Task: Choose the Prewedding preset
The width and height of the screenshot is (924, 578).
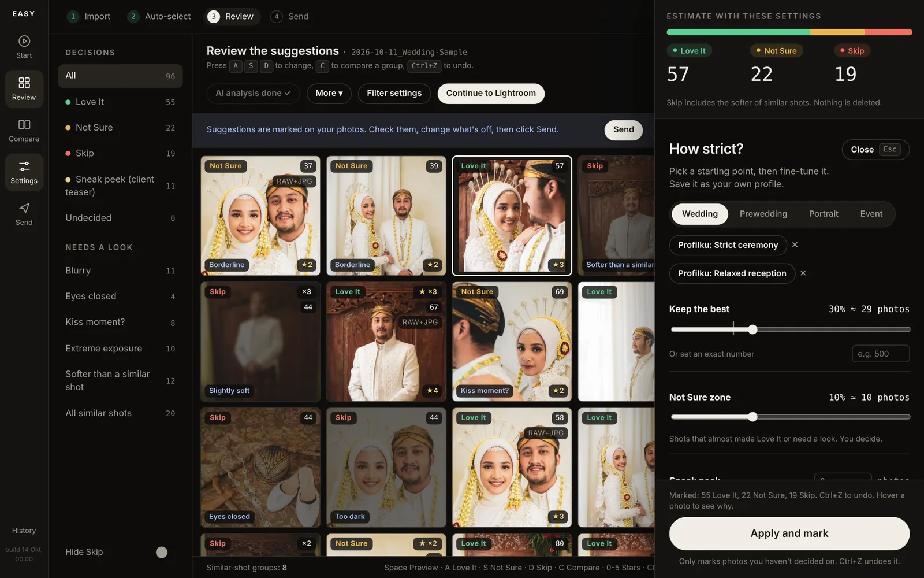Action: point(763,214)
